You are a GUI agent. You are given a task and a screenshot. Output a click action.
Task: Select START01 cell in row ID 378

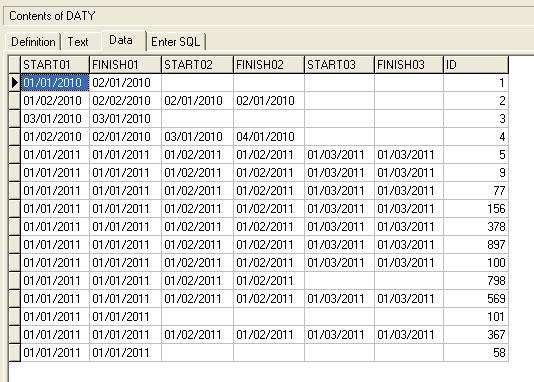pos(55,227)
